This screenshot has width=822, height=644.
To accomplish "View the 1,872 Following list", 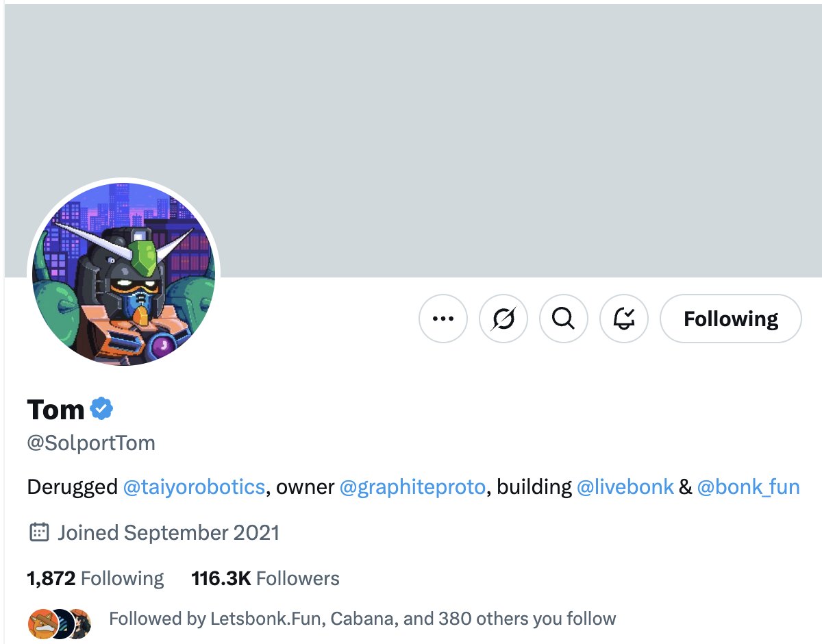I will tap(95, 579).
